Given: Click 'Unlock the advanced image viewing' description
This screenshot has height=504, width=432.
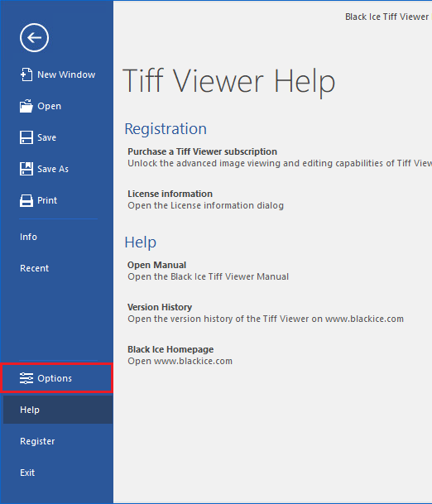Looking at the screenshot, I should (280, 163).
